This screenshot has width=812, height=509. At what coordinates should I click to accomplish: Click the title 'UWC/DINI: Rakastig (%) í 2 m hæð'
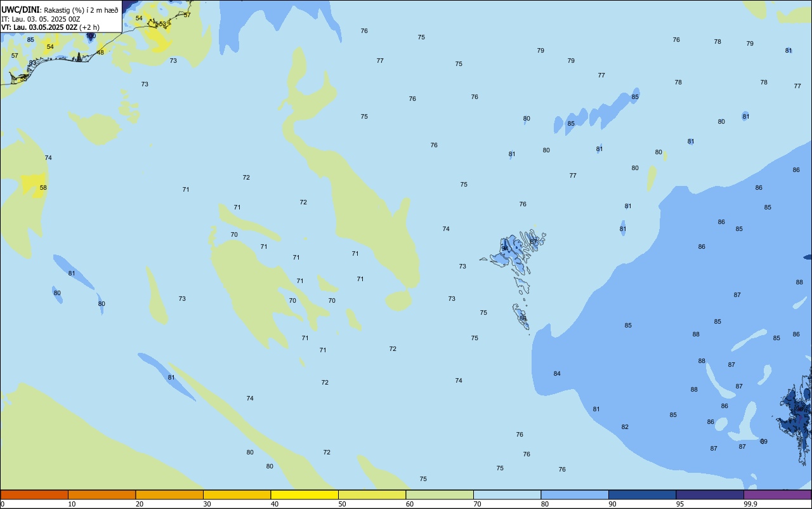pos(60,10)
